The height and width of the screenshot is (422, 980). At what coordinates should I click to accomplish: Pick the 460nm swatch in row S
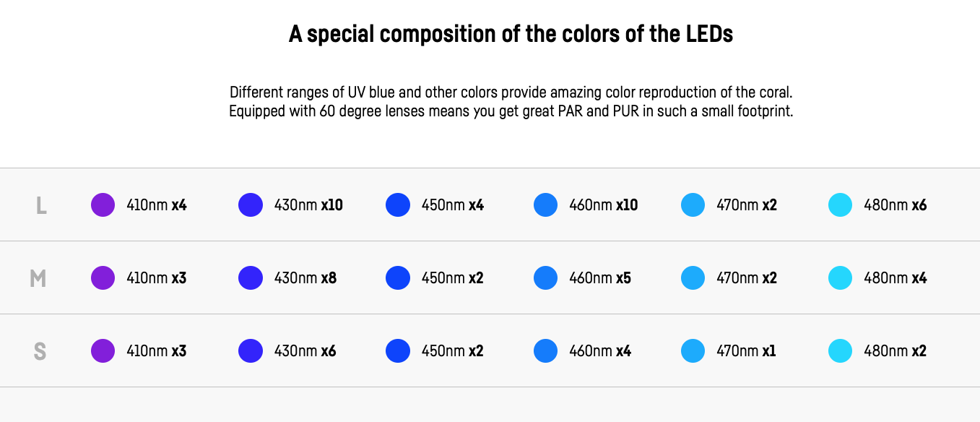[545, 351]
